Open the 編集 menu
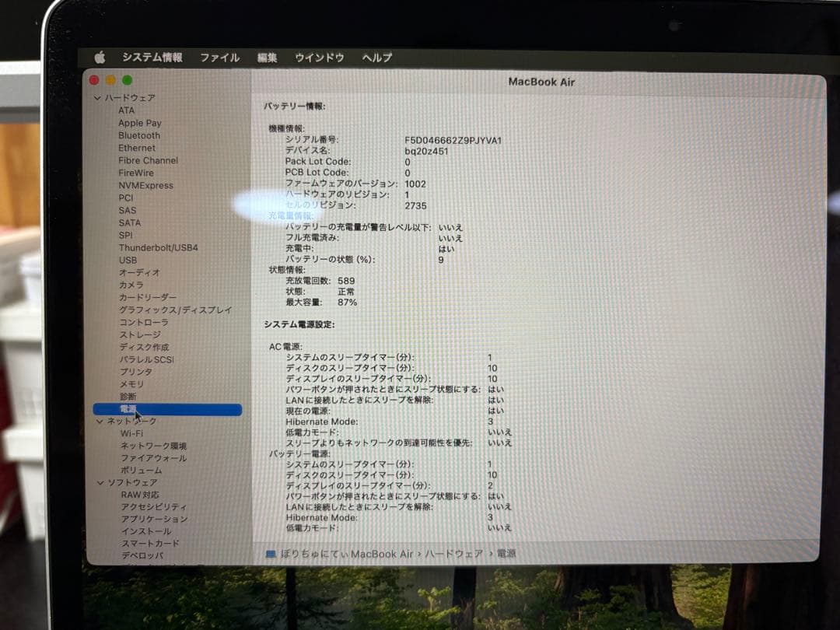 tap(265, 56)
